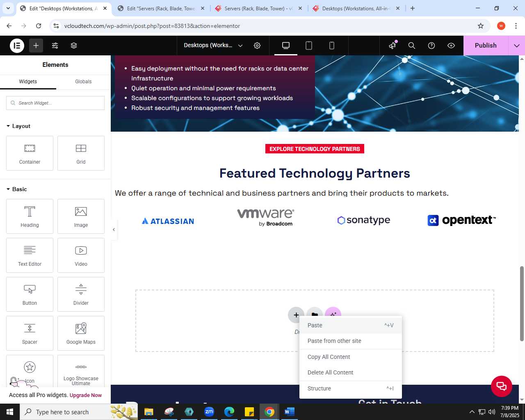This screenshot has width=525, height=420.
Task: Switch to Edit Servers browser tab
Action: (161, 8)
